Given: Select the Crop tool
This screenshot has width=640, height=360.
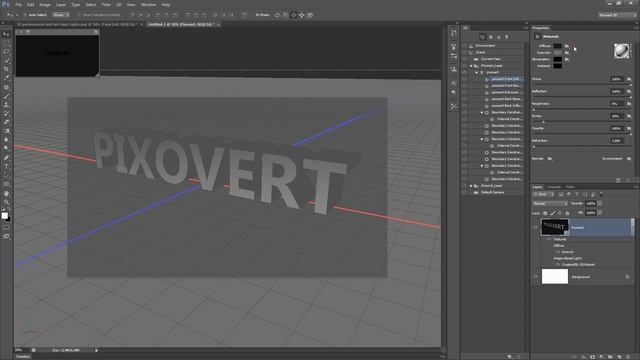Looking at the screenshot, I should [6, 69].
